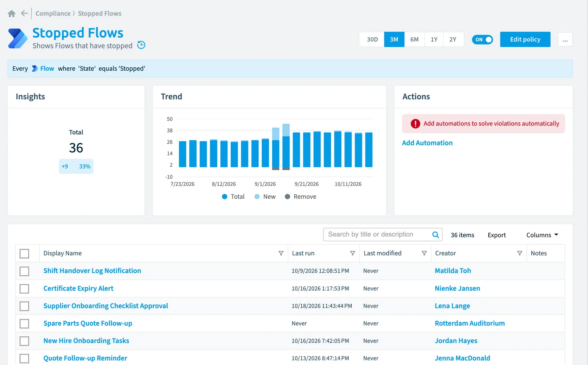
Task: Check Certificate Expiry Alert row
Action: point(24,288)
